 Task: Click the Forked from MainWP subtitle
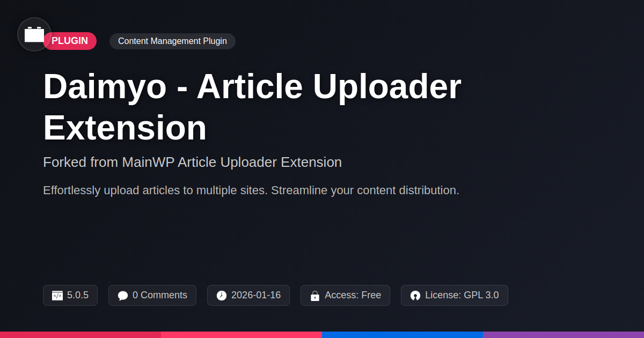point(192,162)
